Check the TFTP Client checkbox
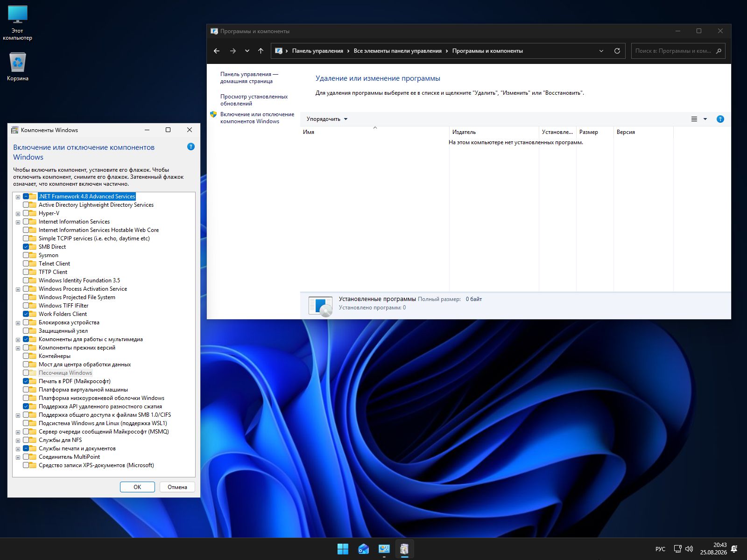This screenshot has height=560, width=747. [x=26, y=272]
